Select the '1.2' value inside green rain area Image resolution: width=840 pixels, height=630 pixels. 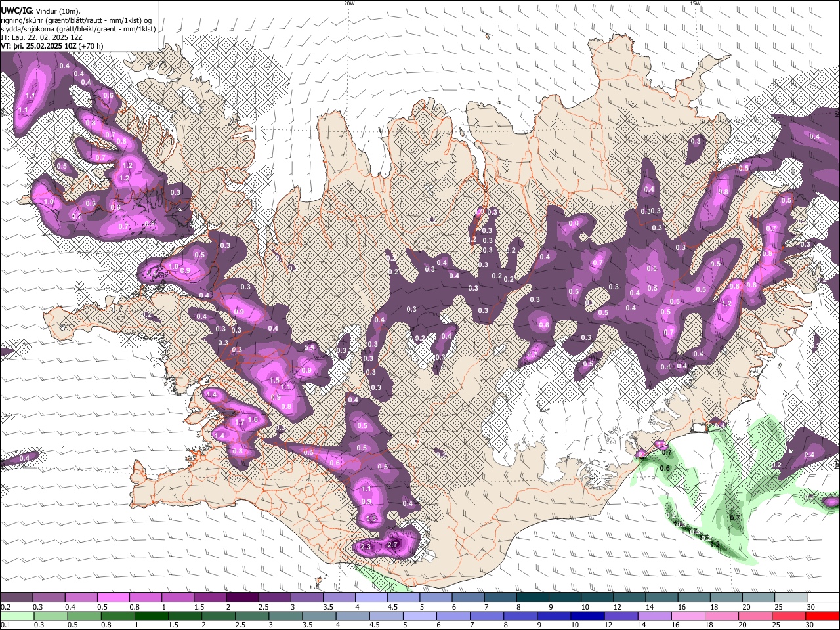(715, 544)
